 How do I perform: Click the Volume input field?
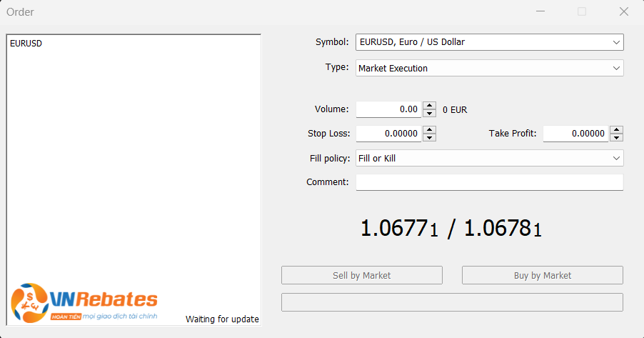click(388, 109)
